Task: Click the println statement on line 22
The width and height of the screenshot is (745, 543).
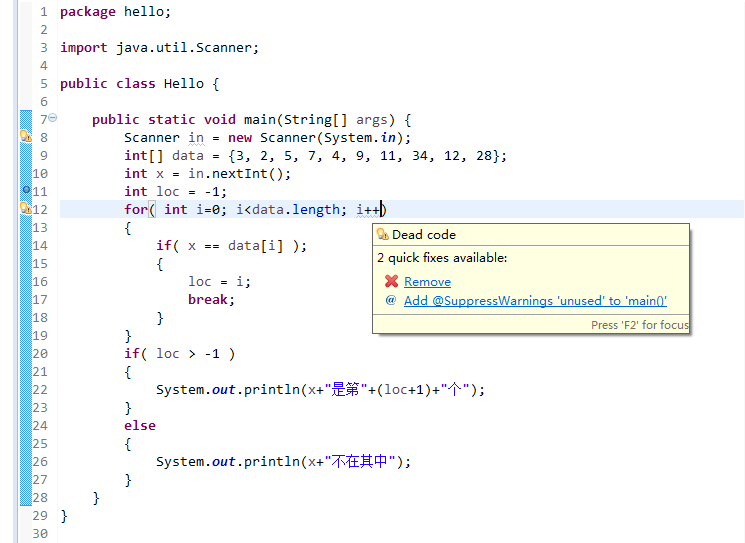Action: point(321,390)
